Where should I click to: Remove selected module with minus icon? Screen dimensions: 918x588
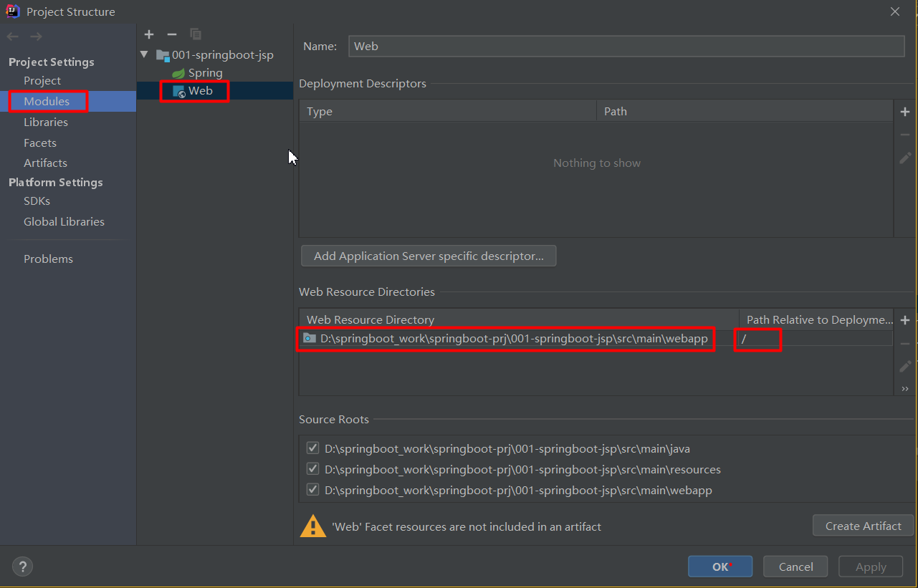pyautogui.click(x=171, y=34)
